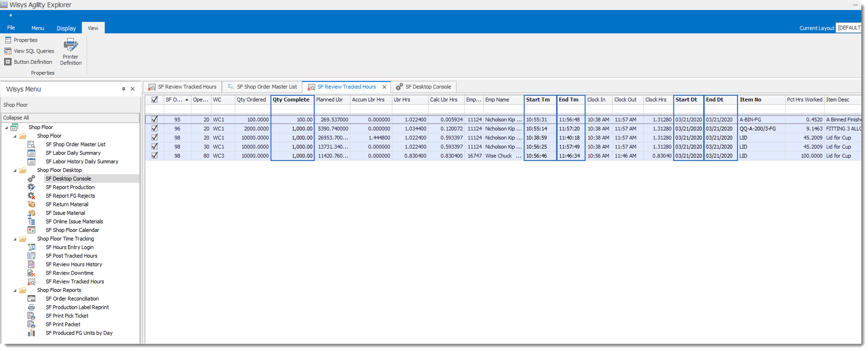Collapse the Shop Floor Time Tracking folder
Image resolution: width=868 pixels, height=351 pixels.
click(x=15, y=239)
